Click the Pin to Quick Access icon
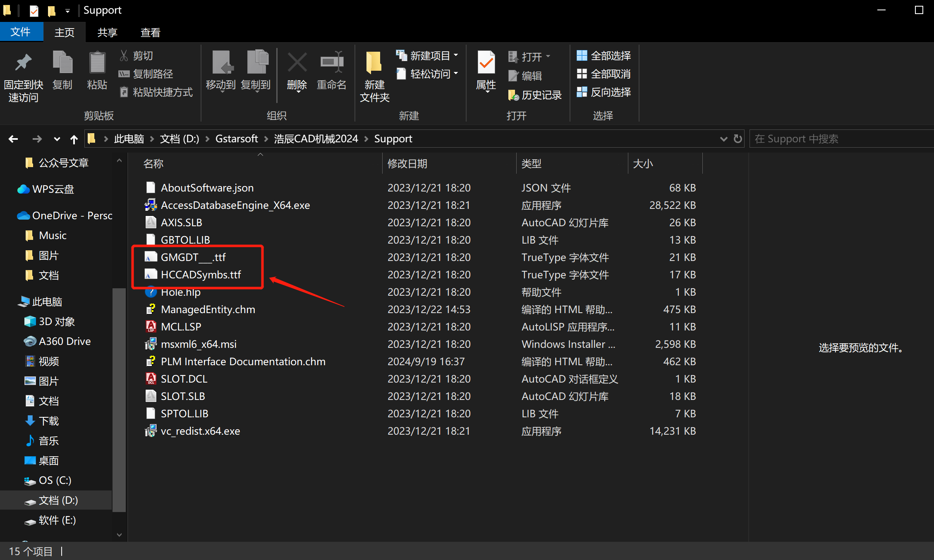 23,63
